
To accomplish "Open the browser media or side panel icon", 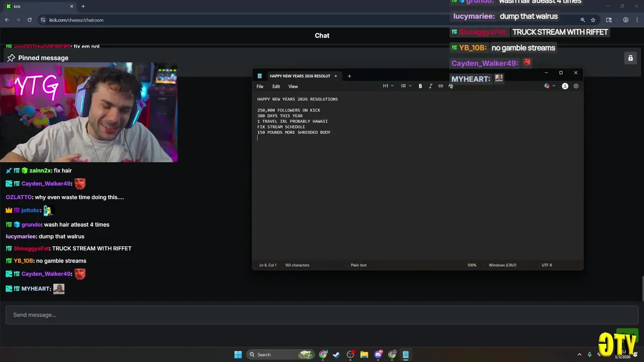I will (x=609, y=20).
